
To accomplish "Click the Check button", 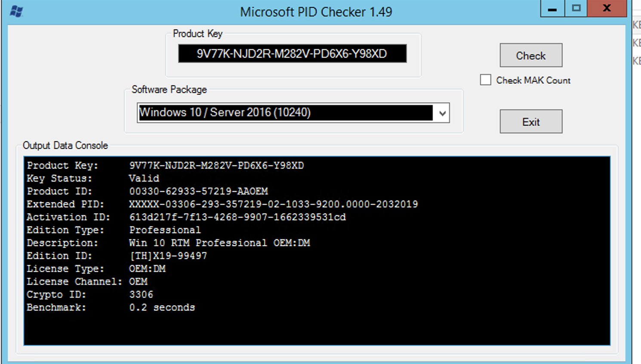I will point(531,55).
